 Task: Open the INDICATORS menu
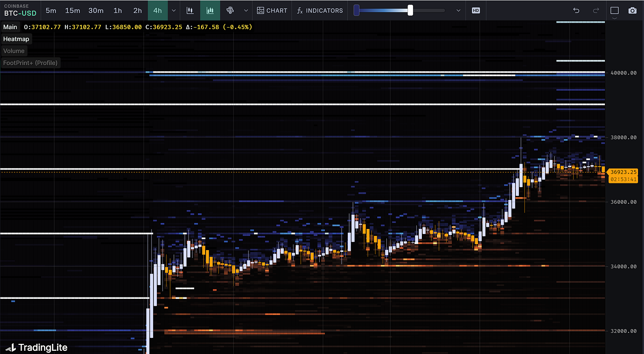click(320, 10)
